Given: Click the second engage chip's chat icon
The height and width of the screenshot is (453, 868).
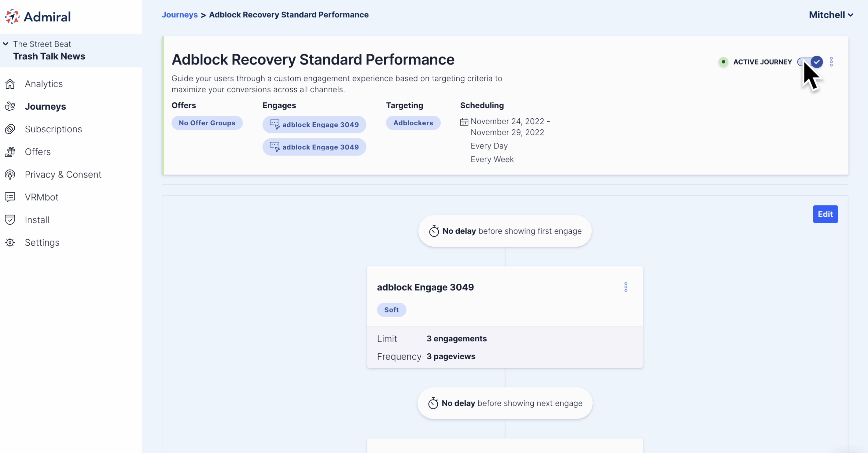Looking at the screenshot, I should click(275, 147).
